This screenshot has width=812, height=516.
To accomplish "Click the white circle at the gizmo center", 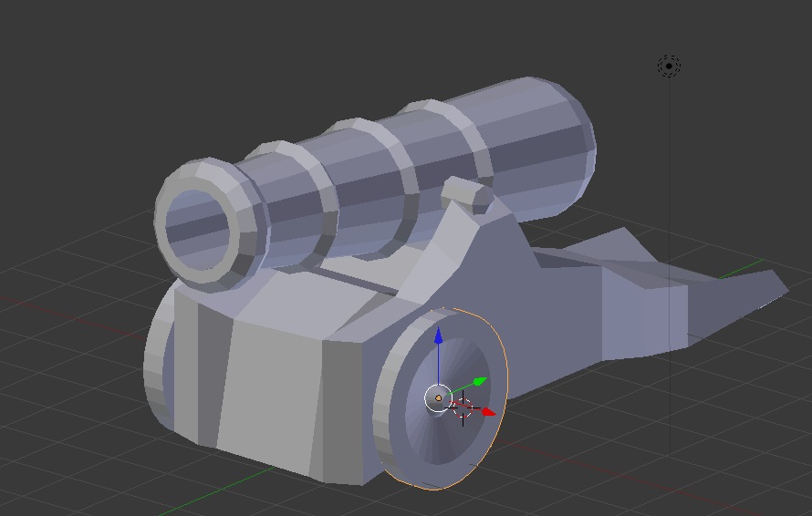I will click(x=439, y=398).
